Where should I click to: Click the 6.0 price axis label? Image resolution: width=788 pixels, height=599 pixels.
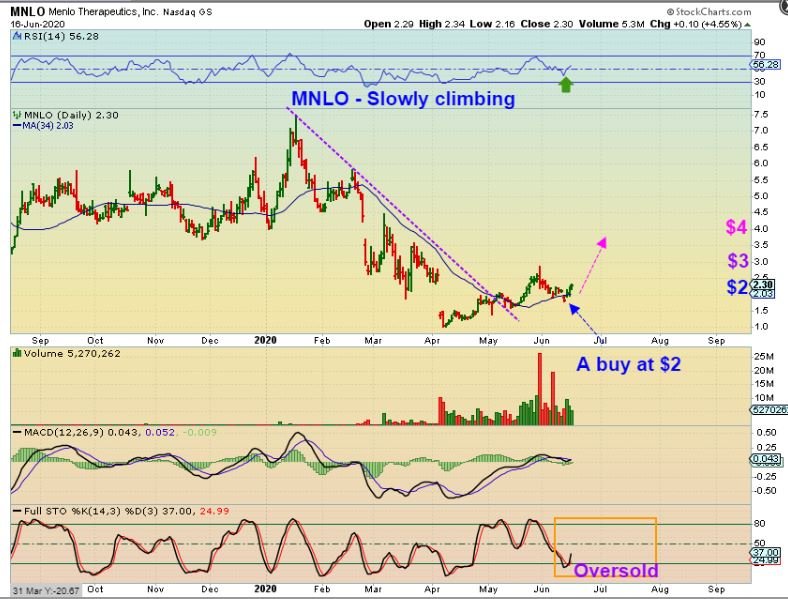pos(761,163)
